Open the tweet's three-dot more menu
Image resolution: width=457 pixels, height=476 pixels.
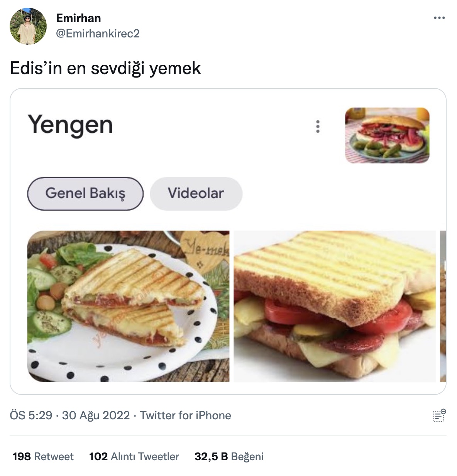click(x=439, y=18)
